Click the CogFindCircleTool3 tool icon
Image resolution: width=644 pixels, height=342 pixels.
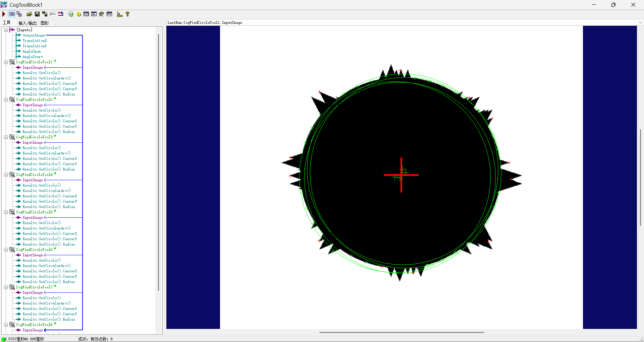tap(12, 137)
